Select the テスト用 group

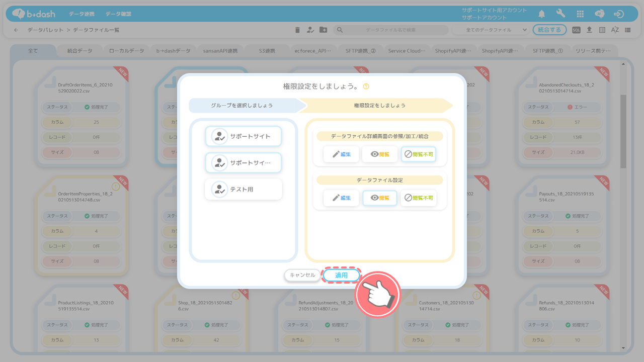[x=244, y=190]
